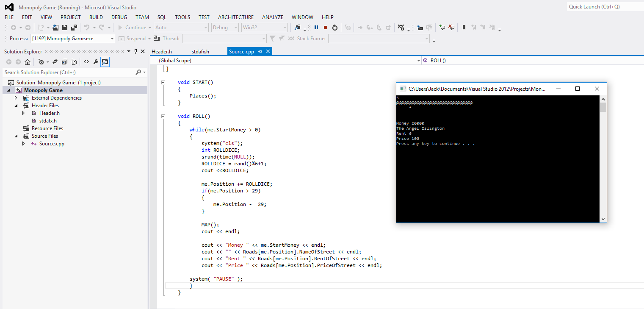
Task: Click the 'The Angel Islington' console line
Action: click(420, 128)
